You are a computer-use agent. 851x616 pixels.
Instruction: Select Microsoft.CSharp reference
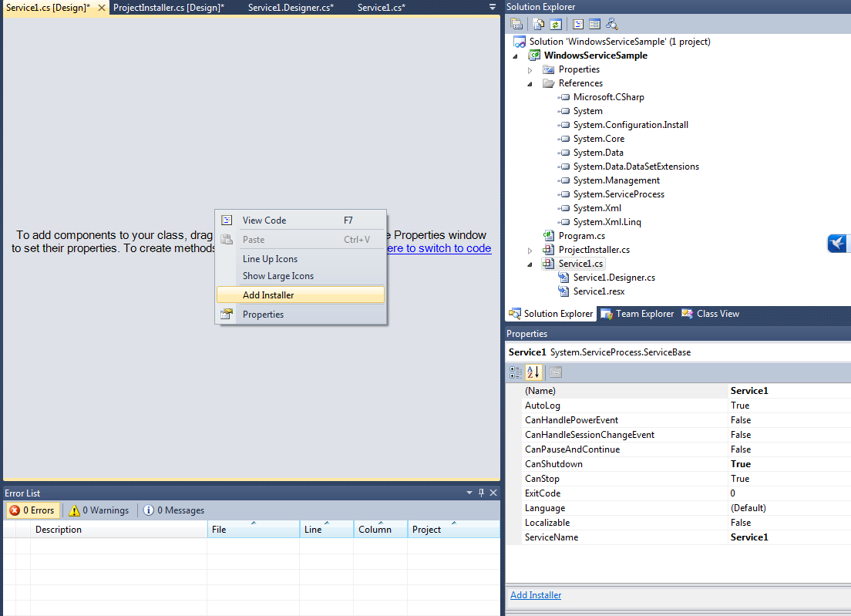(x=609, y=97)
